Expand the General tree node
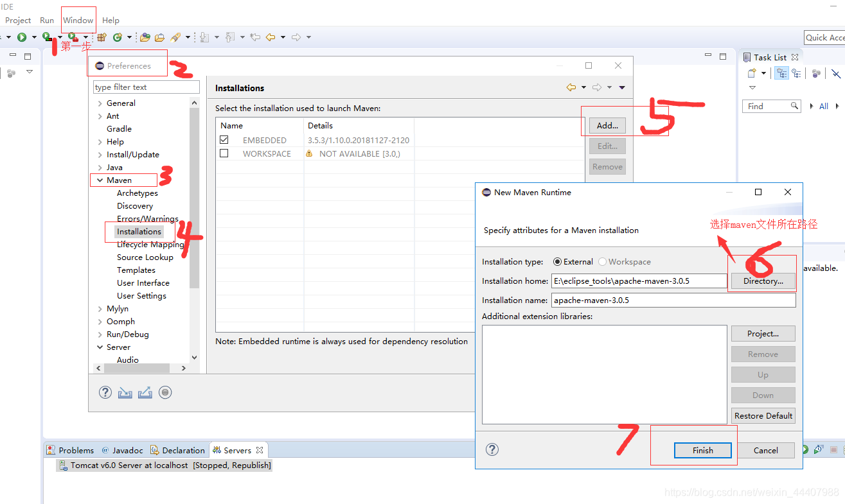 100,103
